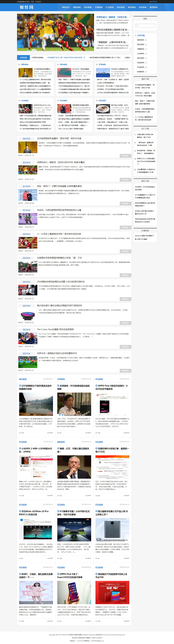174x644 pixels.
Task: Click up-arrow icon before 华为Mate 10 title
Action: coord(20,511)
